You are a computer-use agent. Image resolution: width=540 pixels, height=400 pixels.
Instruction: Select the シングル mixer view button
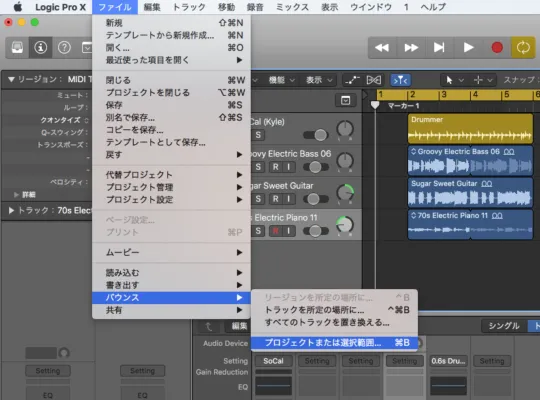pos(504,326)
